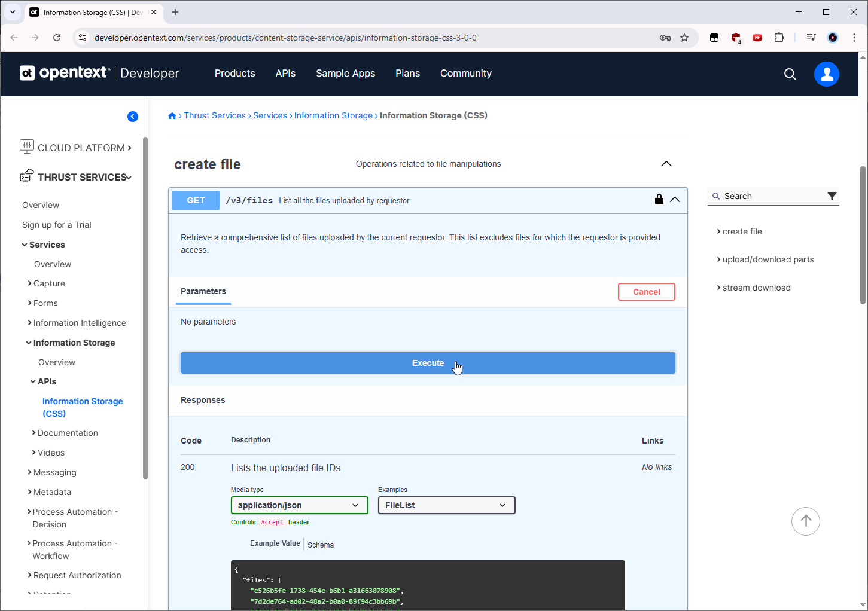
Task: Click the Execute button
Action: click(x=428, y=363)
